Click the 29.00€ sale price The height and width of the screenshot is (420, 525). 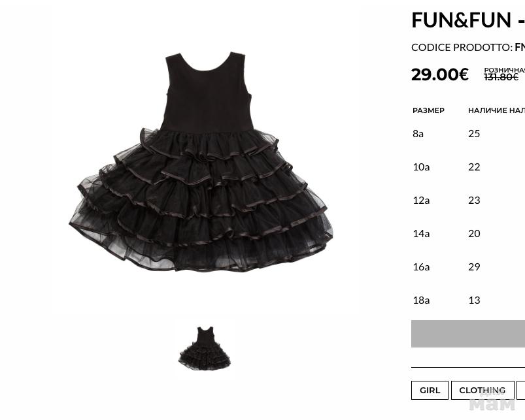439,74
